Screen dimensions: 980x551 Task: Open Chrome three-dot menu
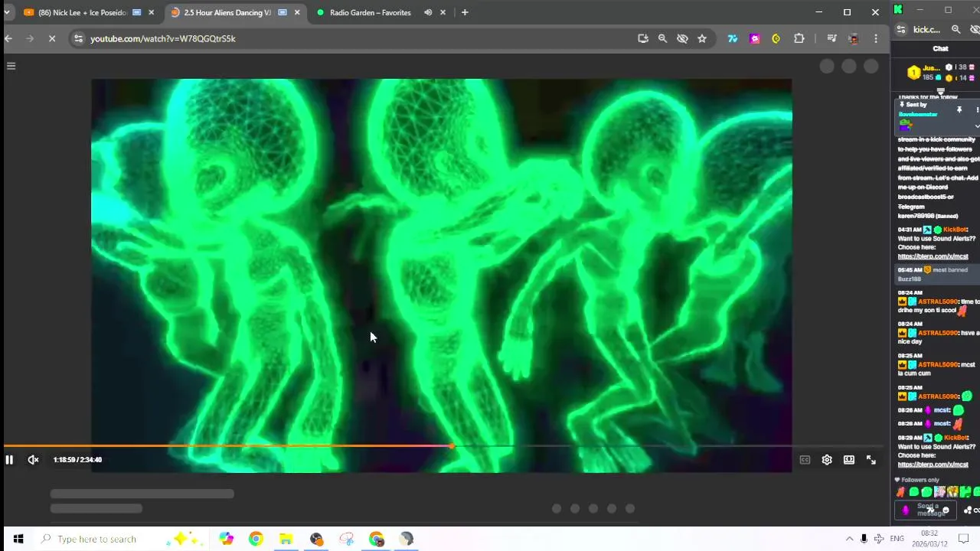click(876, 38)
